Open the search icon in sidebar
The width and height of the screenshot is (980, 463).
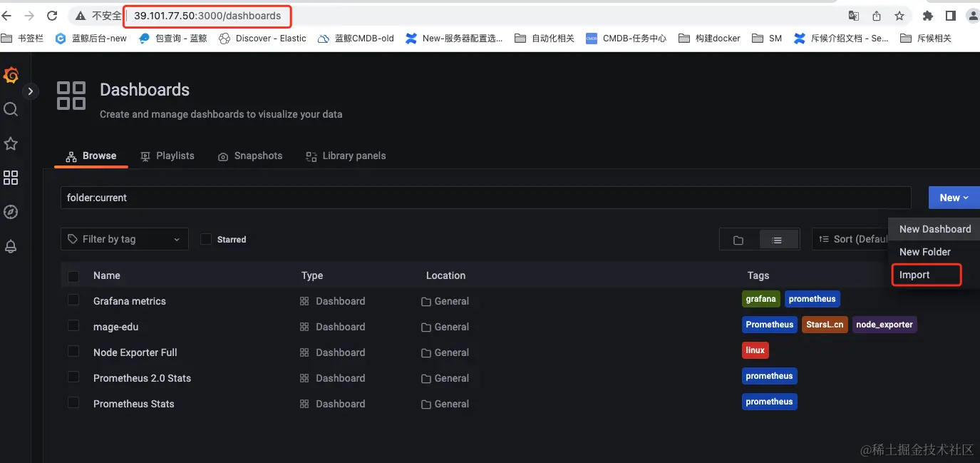tap(11, 109)
